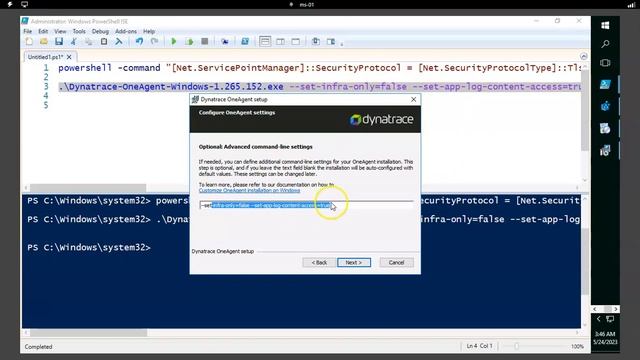Viewport: 640px width, 360px height.
Task: Click the script pane vertical scrollbar
Action: [x=585, y=110]
